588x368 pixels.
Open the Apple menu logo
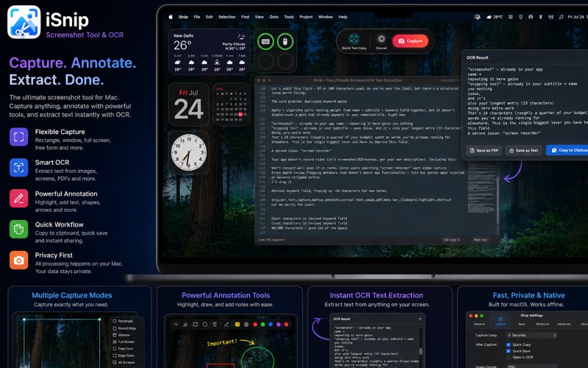[x=171, y=17]
